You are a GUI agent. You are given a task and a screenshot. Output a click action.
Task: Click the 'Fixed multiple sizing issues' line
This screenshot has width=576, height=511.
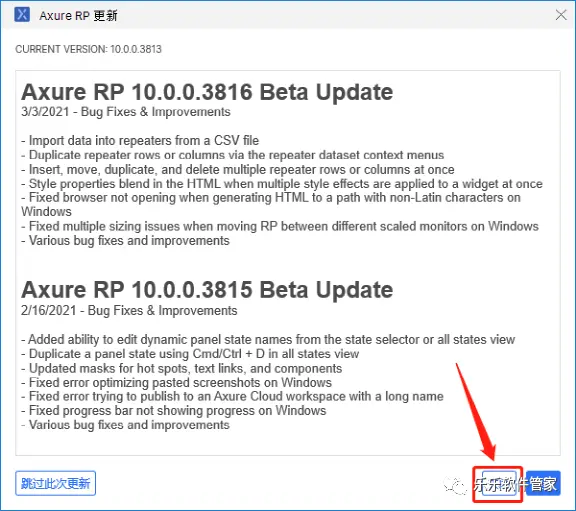(280, 226)
